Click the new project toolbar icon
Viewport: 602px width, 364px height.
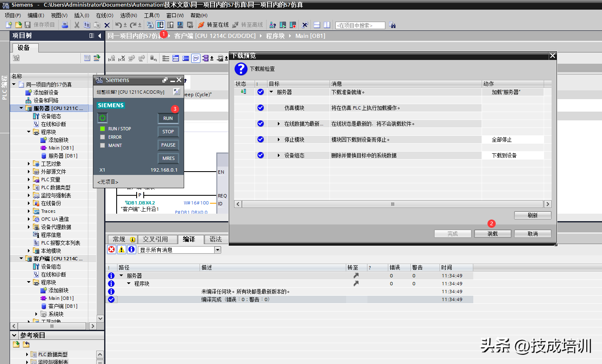coord(8,25)
